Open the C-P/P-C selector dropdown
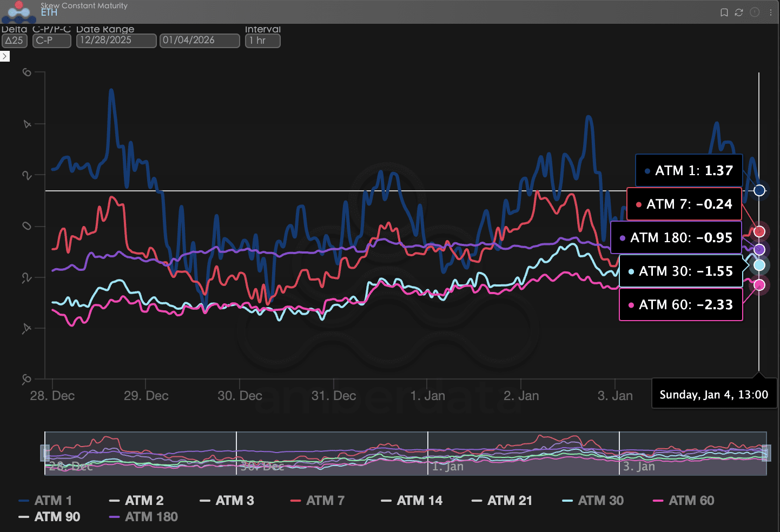 coord(51,41)
